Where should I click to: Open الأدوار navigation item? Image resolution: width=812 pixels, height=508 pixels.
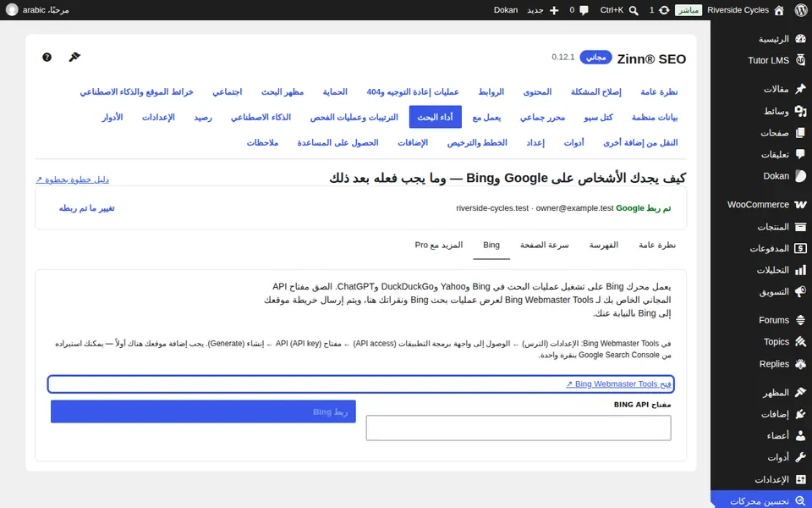coord(112,117)
